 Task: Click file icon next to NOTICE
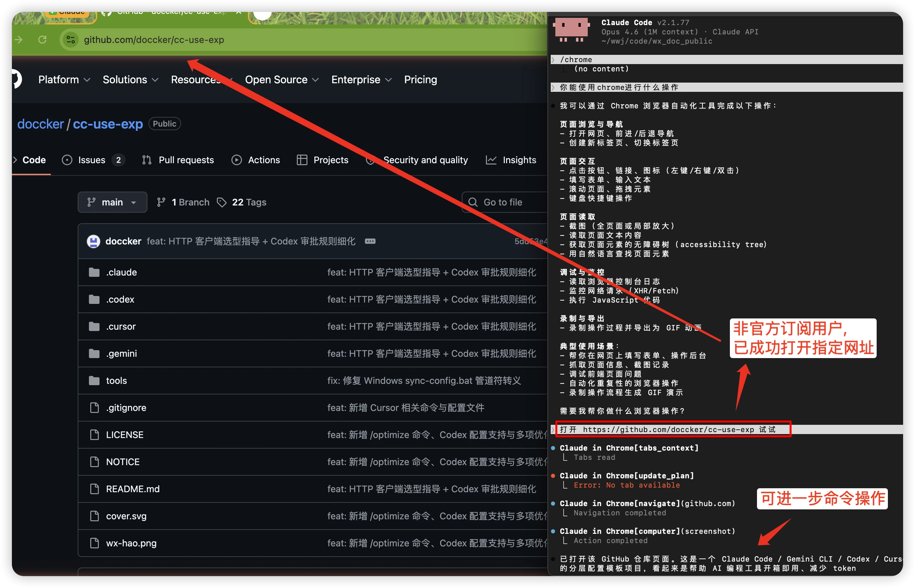94,462
